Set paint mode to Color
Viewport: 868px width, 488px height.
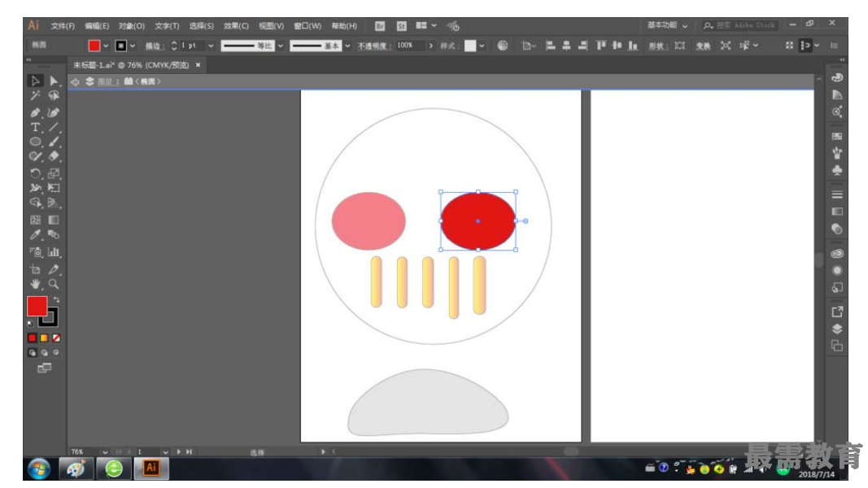[32, 338]
